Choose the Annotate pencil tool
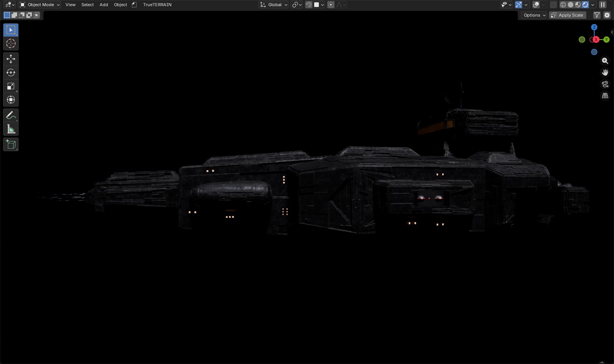Viewport: 614px width, 364px height. 11,115
